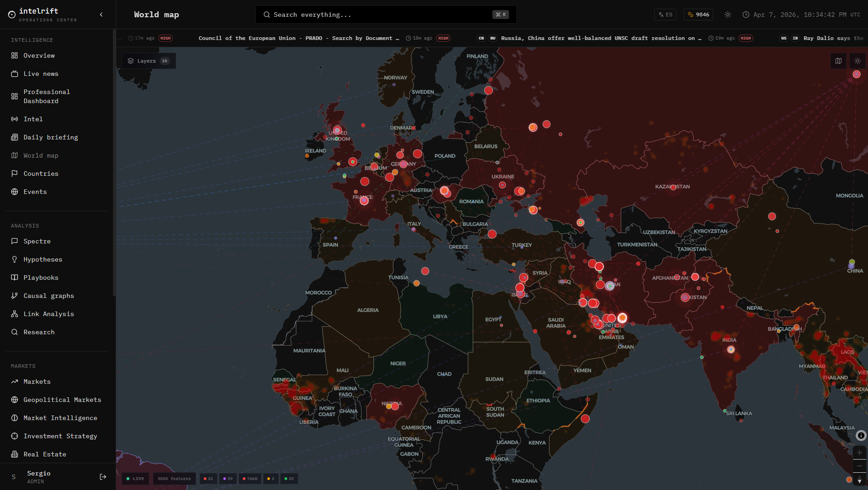The image size is (868, 490).
Task: Toggle the red 7468 marker filter
Action: pyautogui.click(x=250, y=479)
